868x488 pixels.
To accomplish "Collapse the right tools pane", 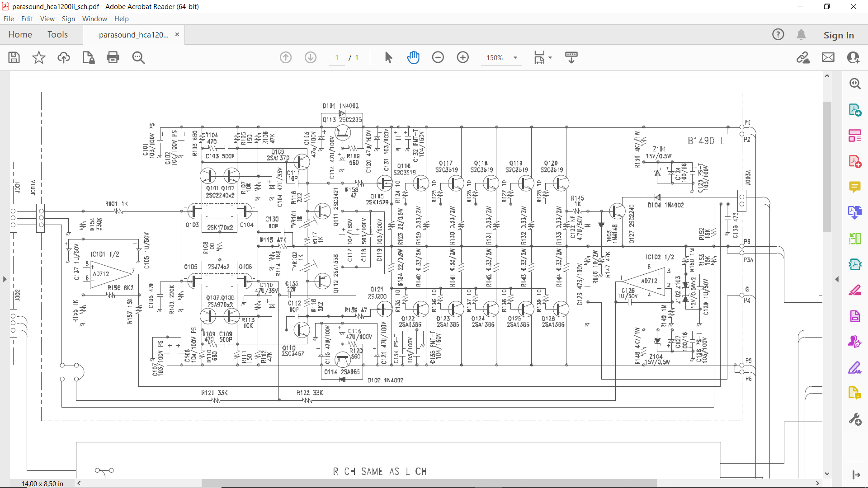I will coord(837,279).
